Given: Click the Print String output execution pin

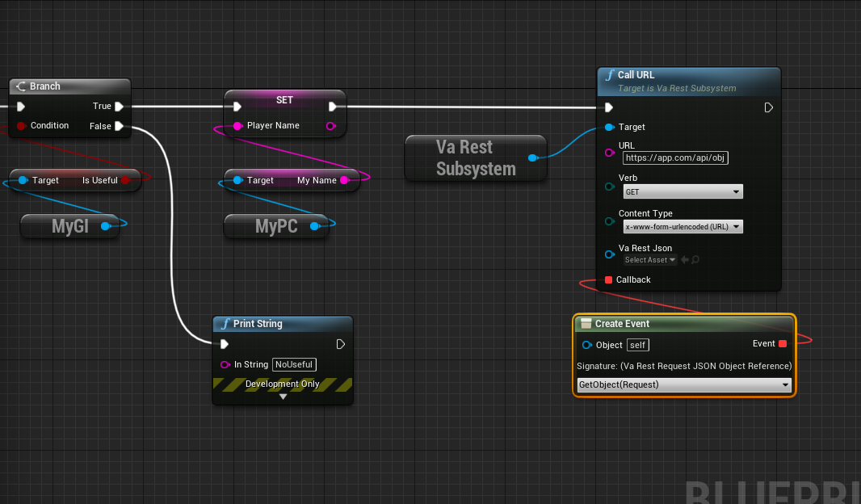Looking at the screenshot, I should [341, 344].
